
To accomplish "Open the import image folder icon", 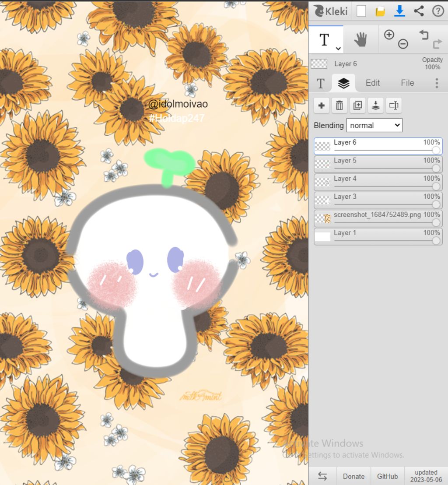I will [380, 11].
